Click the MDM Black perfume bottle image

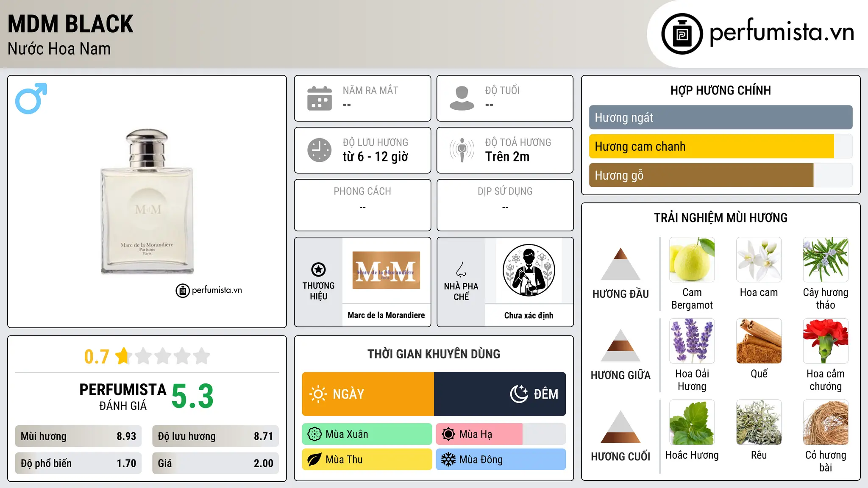pos(147,202)
